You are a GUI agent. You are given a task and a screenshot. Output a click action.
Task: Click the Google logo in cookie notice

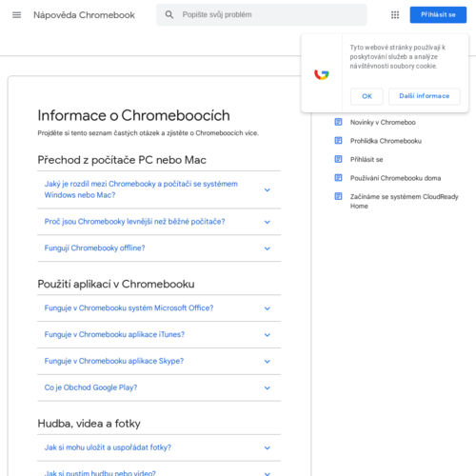pyautogui.click(x=322, y=74)
